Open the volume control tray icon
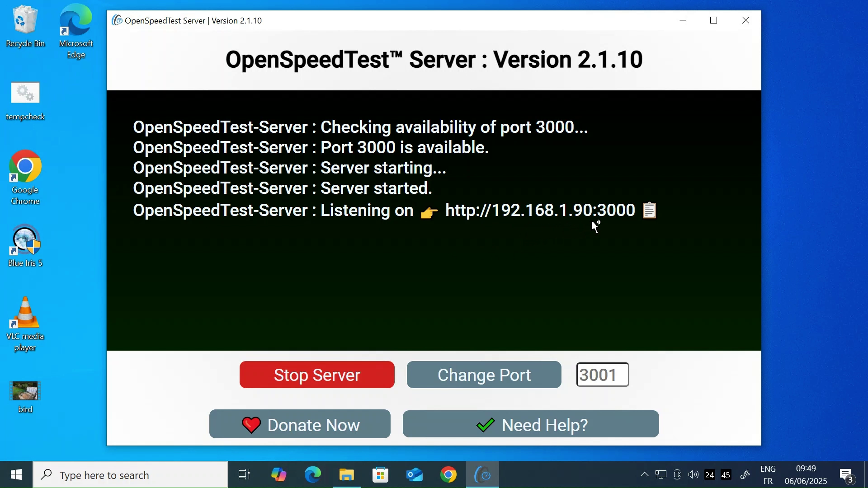The width and height of the screenshot is (868, 488). [693, 474]
